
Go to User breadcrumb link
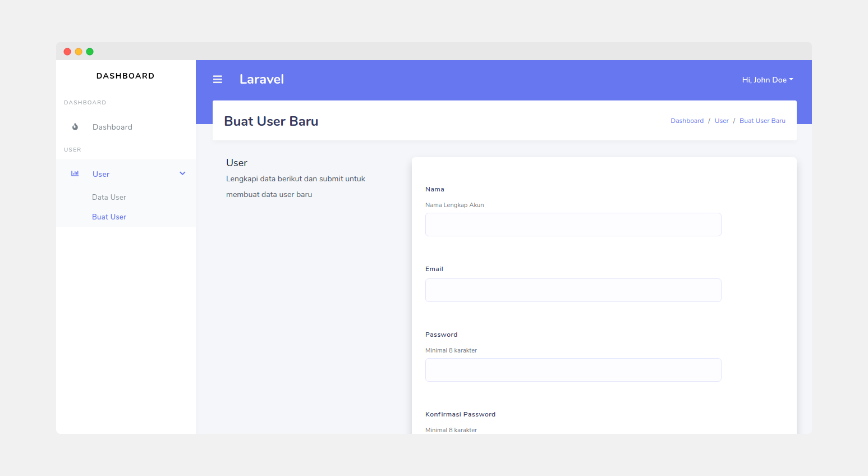click(722, 121)
